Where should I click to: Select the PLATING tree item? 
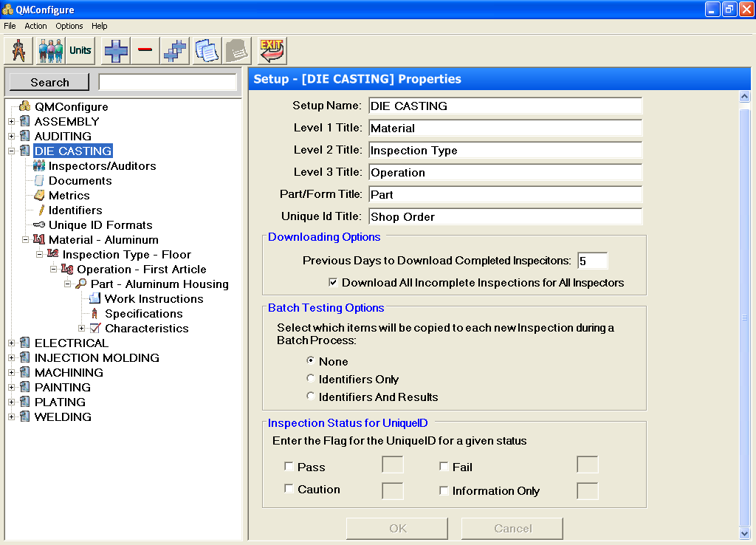(x=61, y=402)
